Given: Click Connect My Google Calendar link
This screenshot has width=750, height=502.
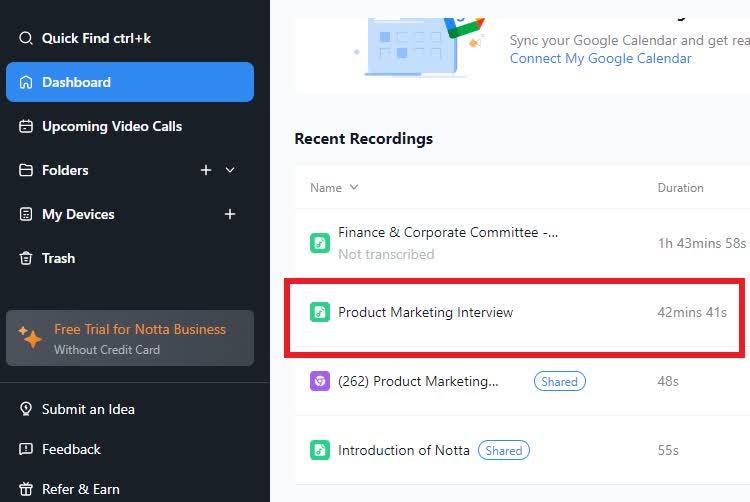Looking at the screenshot, I should click(600, 58).
